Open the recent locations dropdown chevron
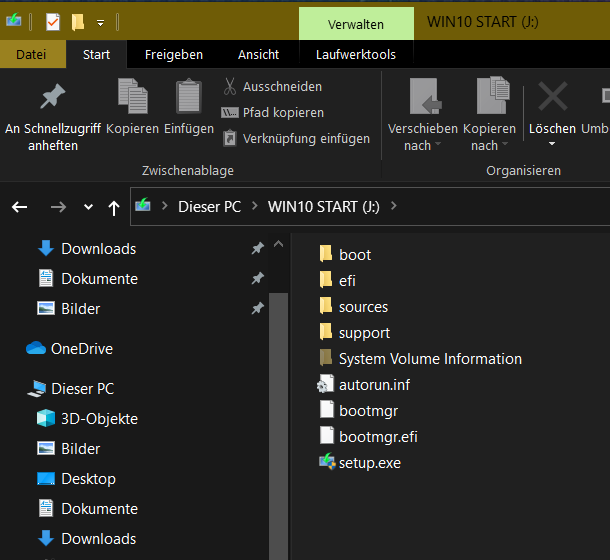 click(88, 207)
